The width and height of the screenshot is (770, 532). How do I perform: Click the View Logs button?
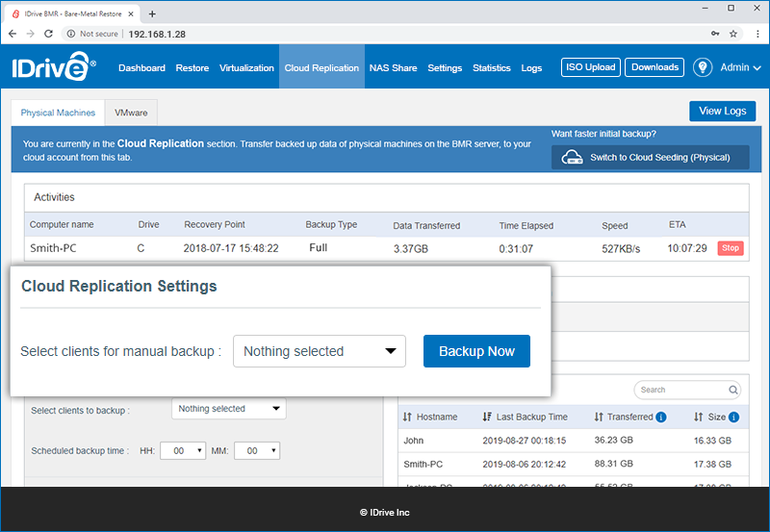click(723, 111)
